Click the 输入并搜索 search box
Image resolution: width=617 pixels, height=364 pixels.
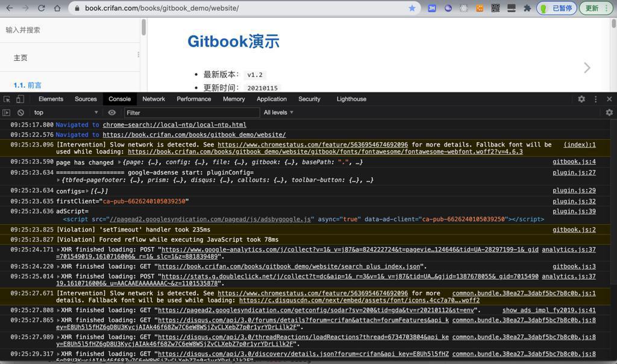pos(70,30)
